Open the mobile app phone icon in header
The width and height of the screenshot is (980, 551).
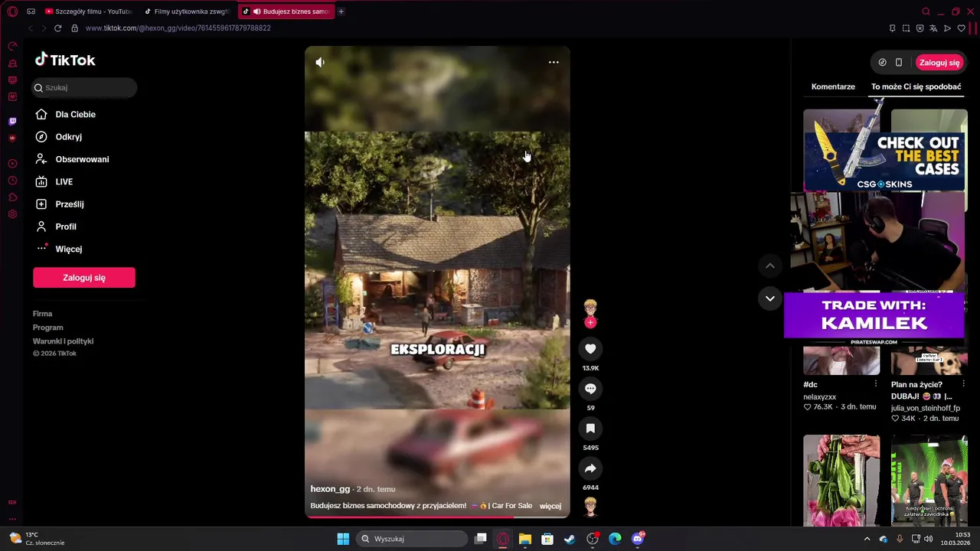[x=899, y=63]
